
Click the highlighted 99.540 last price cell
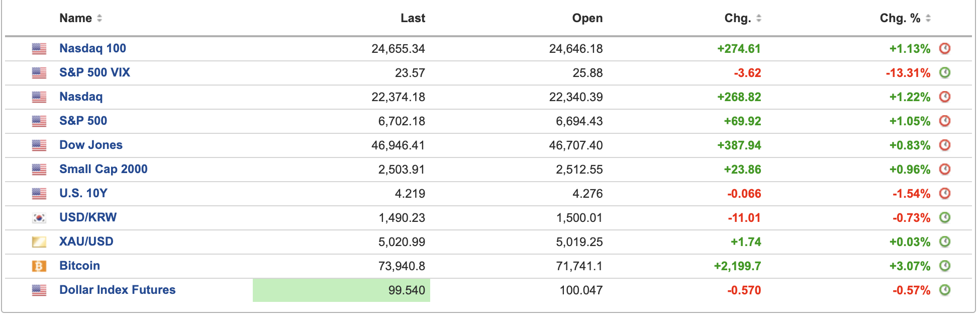click(342, 290)
